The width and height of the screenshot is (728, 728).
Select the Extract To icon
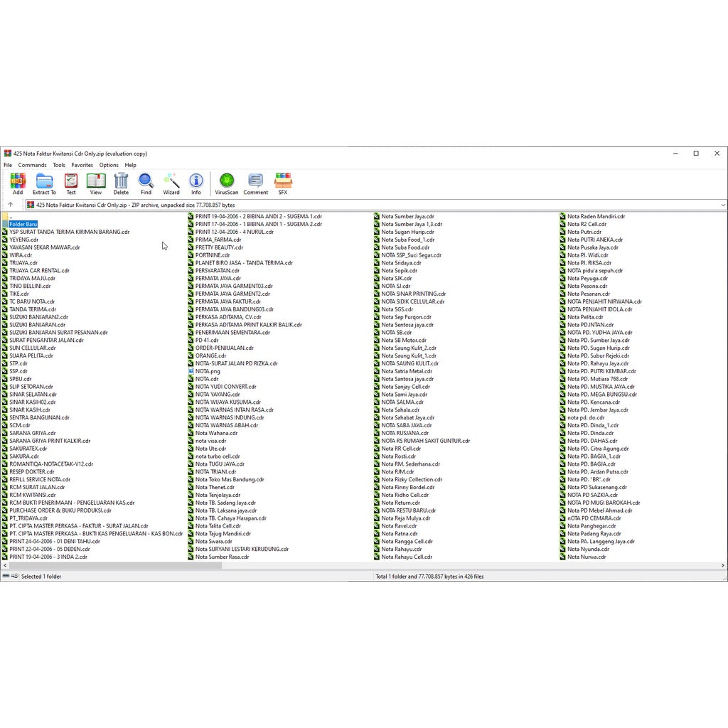click(44, 183)
